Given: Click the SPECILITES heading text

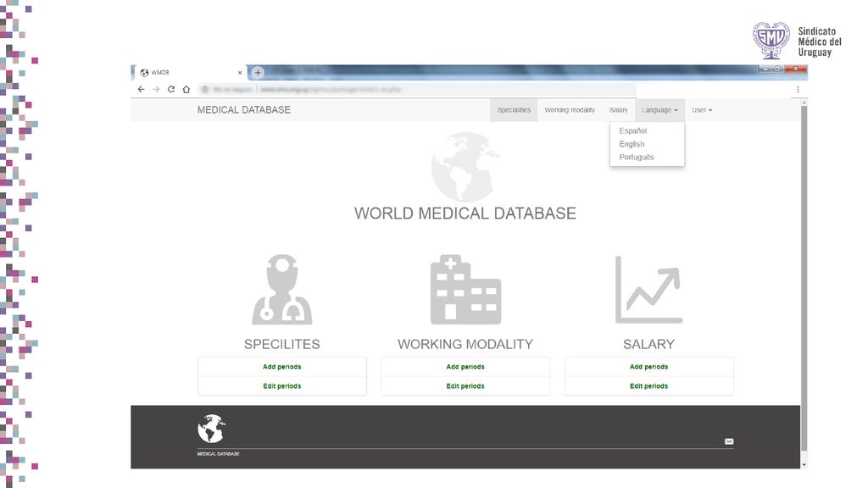Looking at the screenshot, I should 281,344.
